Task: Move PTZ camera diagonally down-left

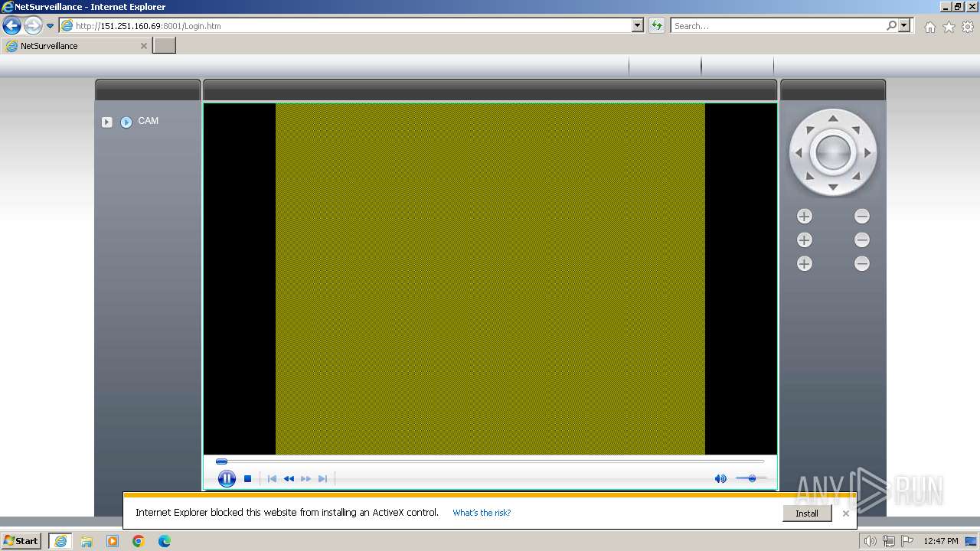Action: [x=809, y=177]
